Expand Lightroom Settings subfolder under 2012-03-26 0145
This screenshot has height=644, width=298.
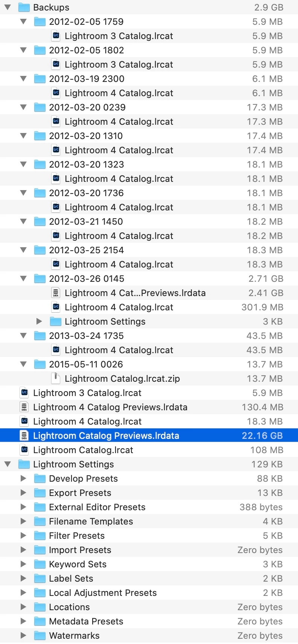[39, 321]
